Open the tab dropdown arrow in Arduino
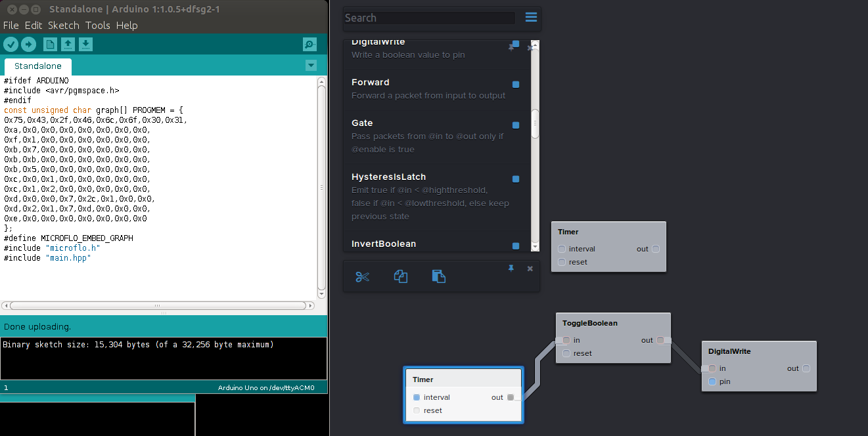The height and width of the screenshot is (436, 868). pos(311,66)
